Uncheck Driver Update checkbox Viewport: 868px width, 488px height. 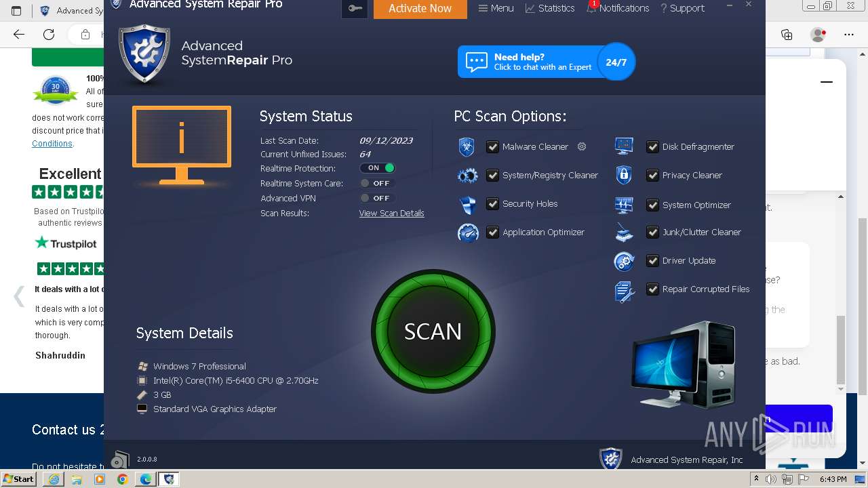pos(652,260)
